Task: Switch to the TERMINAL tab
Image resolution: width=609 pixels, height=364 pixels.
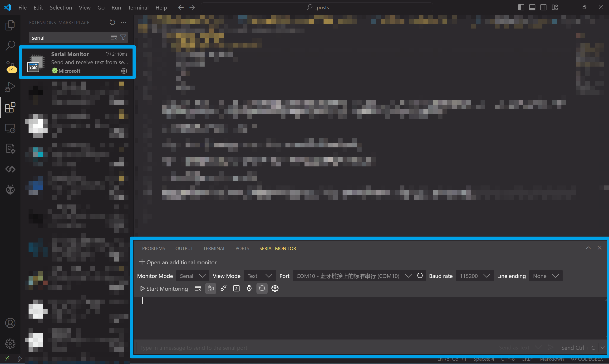Action: [x=214, y=248]
